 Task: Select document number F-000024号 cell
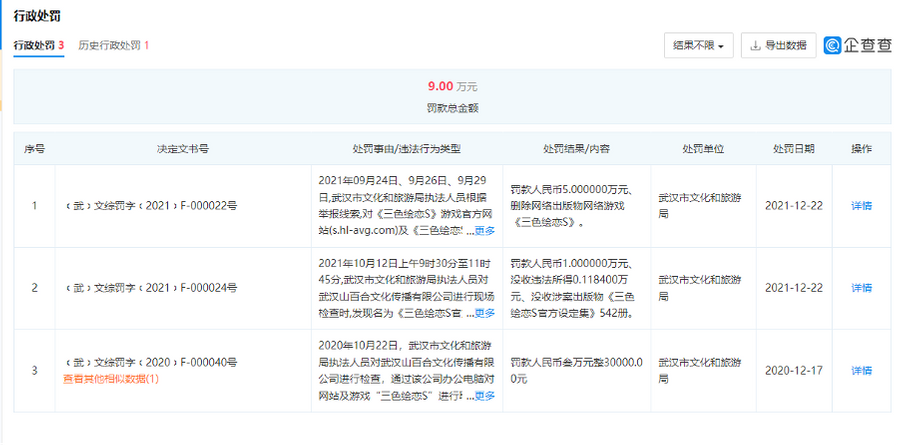click(x=150, y=288)
